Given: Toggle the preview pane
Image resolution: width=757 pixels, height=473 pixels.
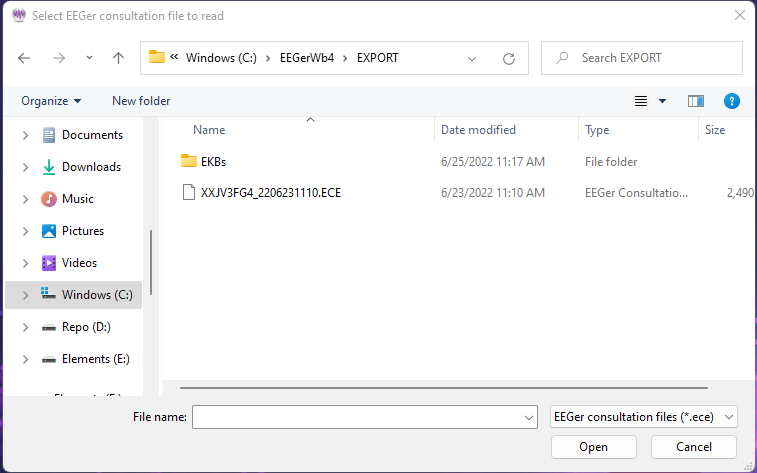Looking at the screenshot, I should 696,101.
